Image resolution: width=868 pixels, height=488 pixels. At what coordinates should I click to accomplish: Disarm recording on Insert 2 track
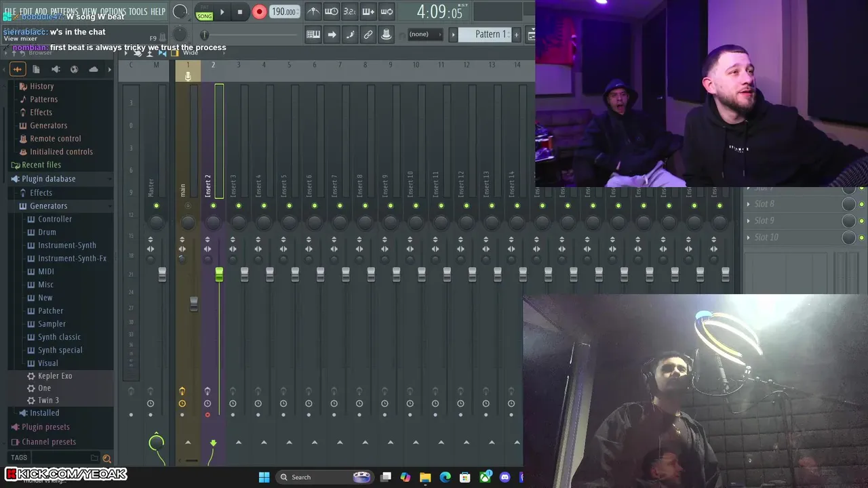tap(208, 415)
